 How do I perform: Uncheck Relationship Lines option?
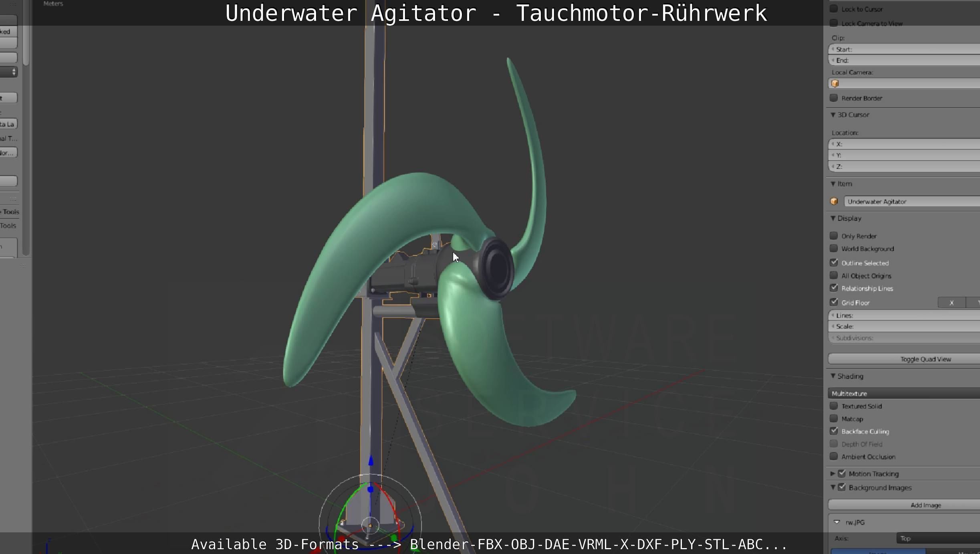(834, 288)
